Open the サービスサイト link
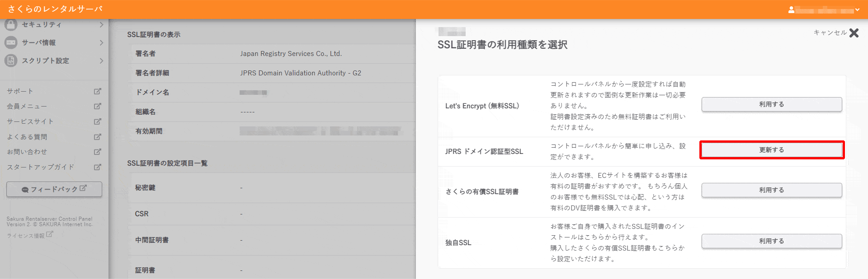This screenshot has width=868, height=279. click(x=30, y=121)
